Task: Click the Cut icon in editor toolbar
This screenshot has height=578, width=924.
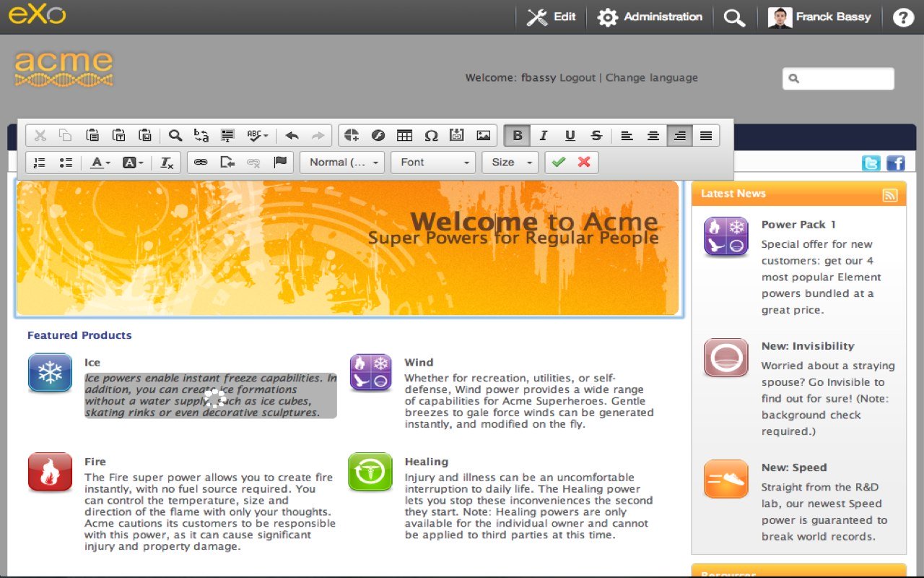Action: pos(40,135)
